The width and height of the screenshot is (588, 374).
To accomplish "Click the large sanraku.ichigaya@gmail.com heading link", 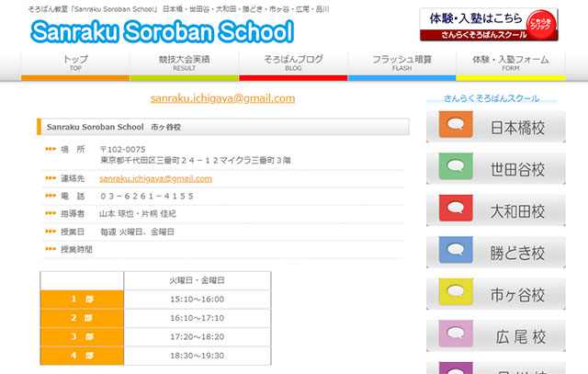I will [222, 98].
